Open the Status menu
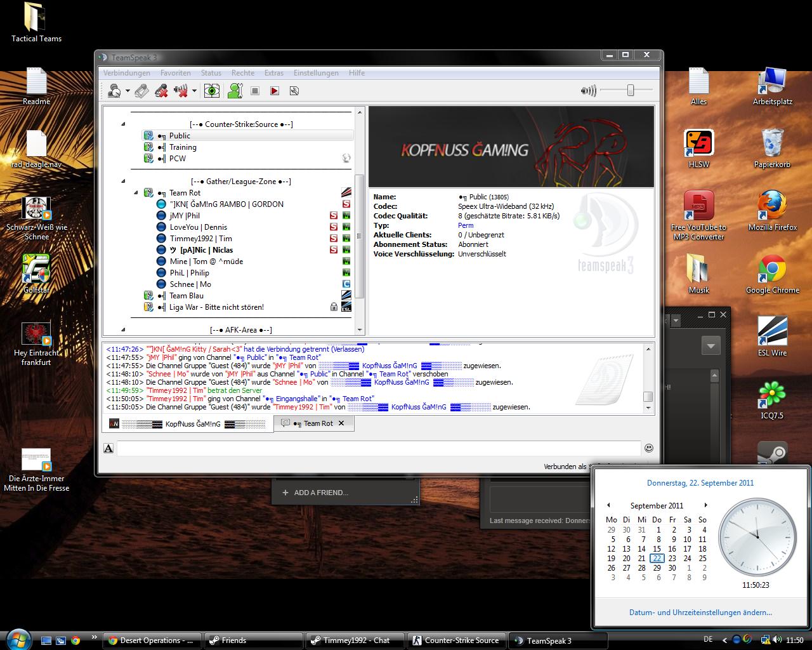Viewport: 812px width, 650px height. (x=211, y=73)
